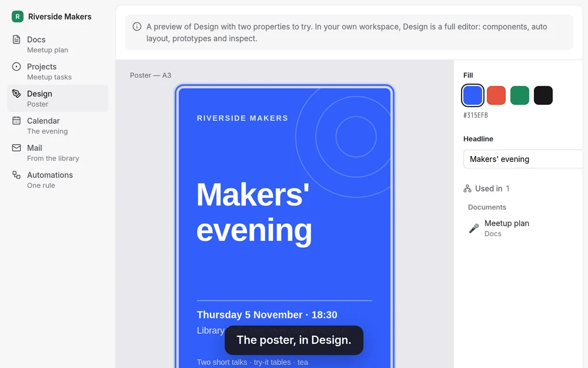Click the From the library subtitle under Mail
588x368 pixels.
coord(53,158)
